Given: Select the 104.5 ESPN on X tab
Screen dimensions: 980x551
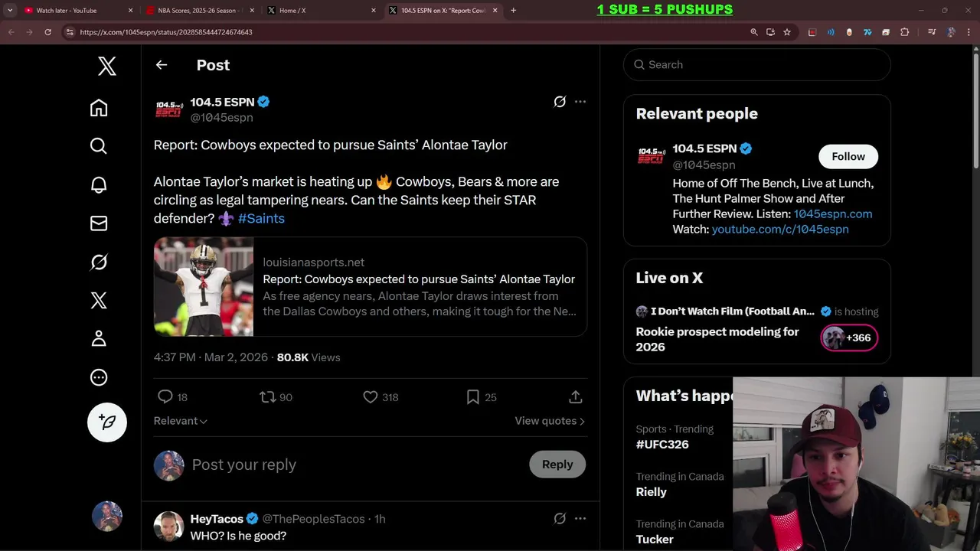Looking at the screenshot, I should (443, 11).
